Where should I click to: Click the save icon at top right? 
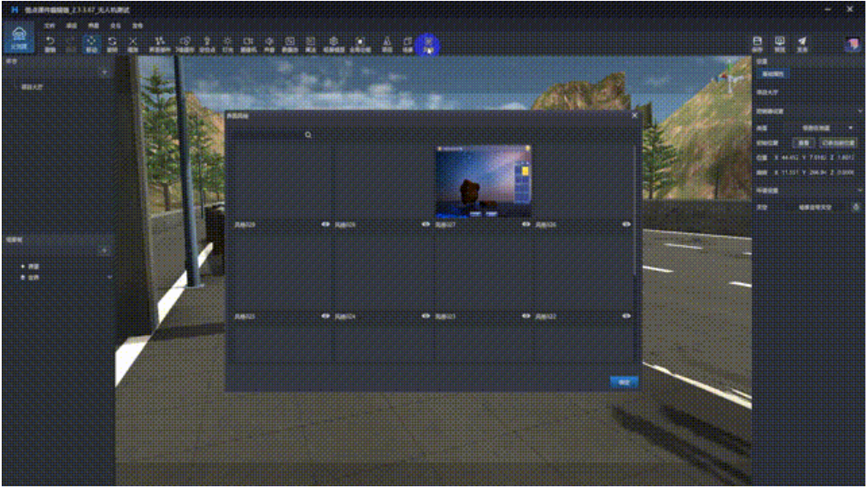click(x=757, y=44)
